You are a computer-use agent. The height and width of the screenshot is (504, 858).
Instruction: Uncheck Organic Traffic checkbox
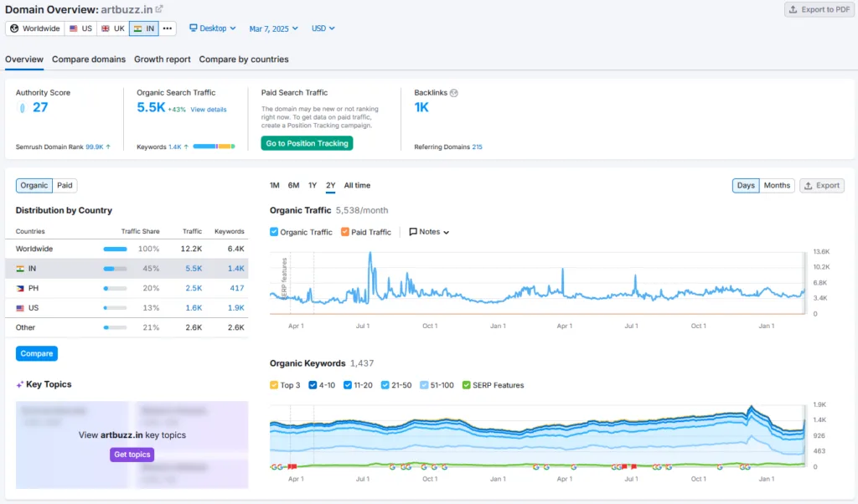274,232
